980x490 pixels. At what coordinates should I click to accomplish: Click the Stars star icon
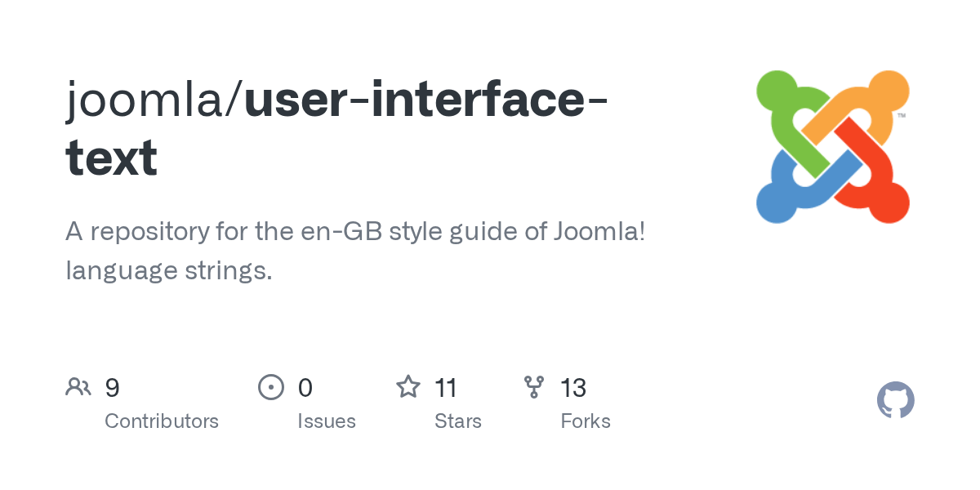408,386
